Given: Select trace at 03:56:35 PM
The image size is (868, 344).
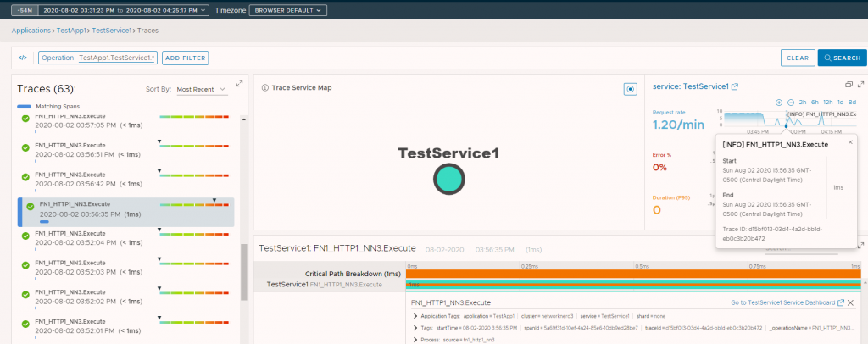Looking at the screenshot, I should coord(125,213).
